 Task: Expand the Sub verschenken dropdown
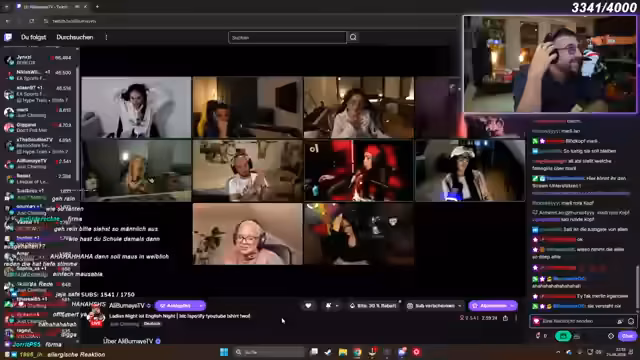click(x=460, y=306)
